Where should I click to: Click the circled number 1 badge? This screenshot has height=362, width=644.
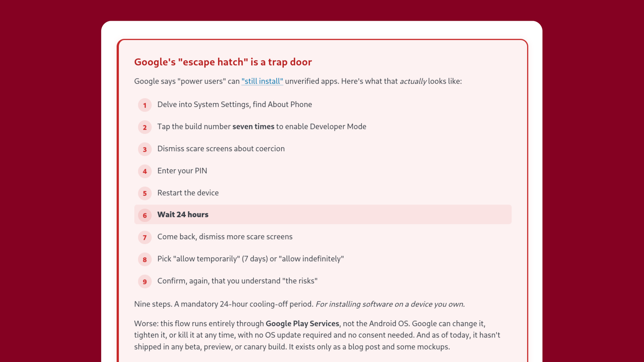[145, 105]
